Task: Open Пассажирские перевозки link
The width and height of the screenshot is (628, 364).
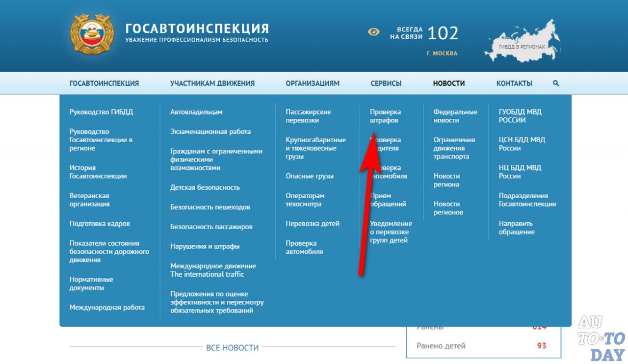Action: tap(308, 116)
